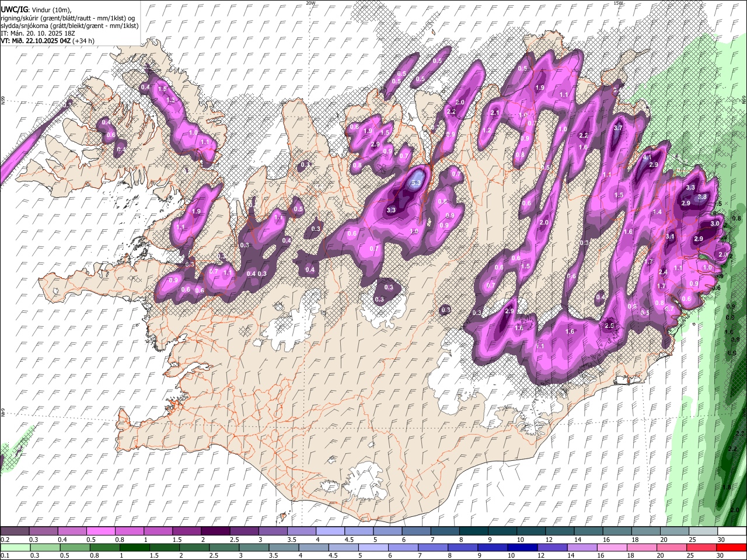Click the '15W' longitude label
The image size is (747, 560).
coord(617,3)
